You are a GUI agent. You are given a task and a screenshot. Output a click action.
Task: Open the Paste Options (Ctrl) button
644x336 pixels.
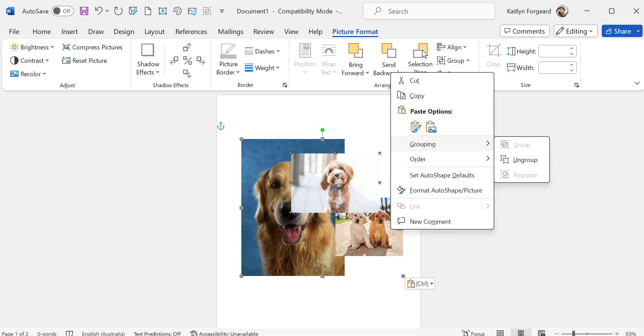click(x=420, y=284)
